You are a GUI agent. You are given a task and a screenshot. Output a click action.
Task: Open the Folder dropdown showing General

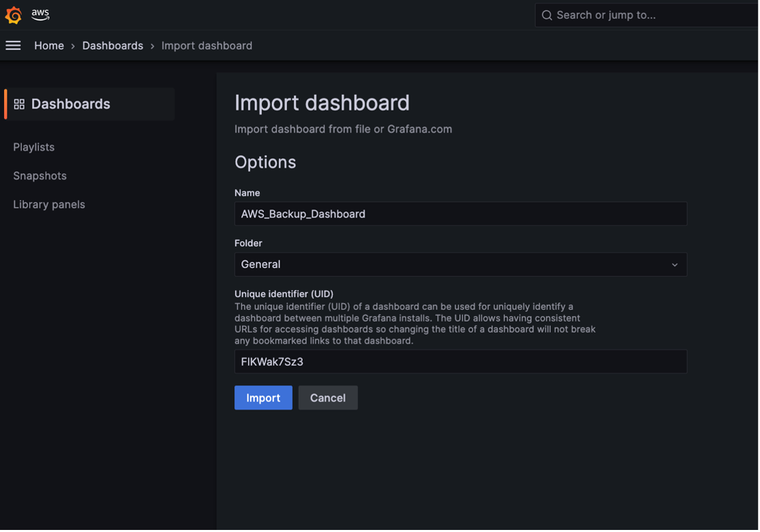[x=461, y=264]
